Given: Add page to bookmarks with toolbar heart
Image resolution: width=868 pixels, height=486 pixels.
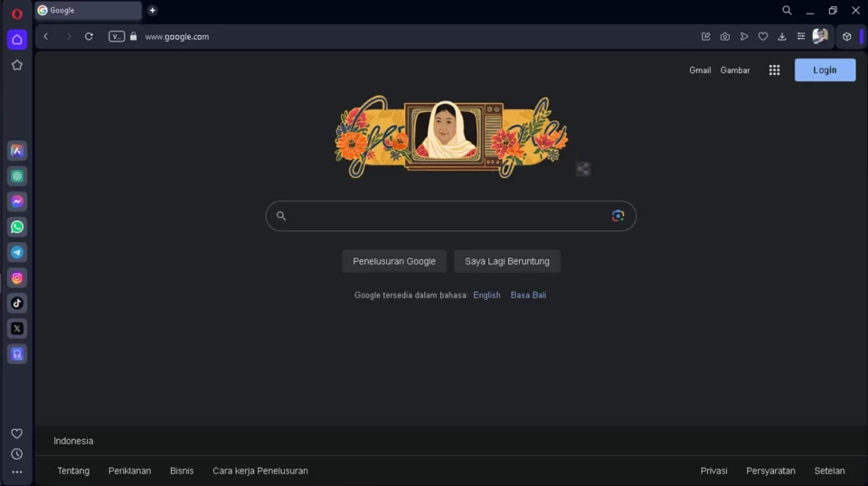Looking at the screenshot, I should pyautogui.click(x=763, y=36).
